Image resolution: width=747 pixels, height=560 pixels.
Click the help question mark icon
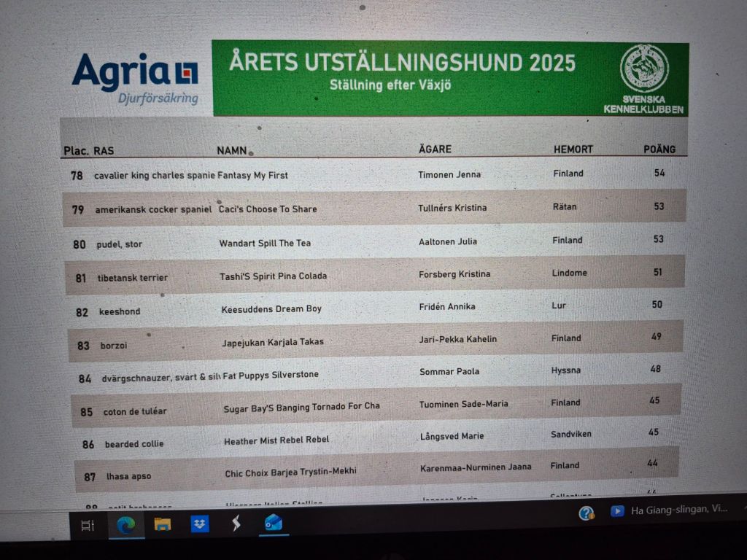587,513
